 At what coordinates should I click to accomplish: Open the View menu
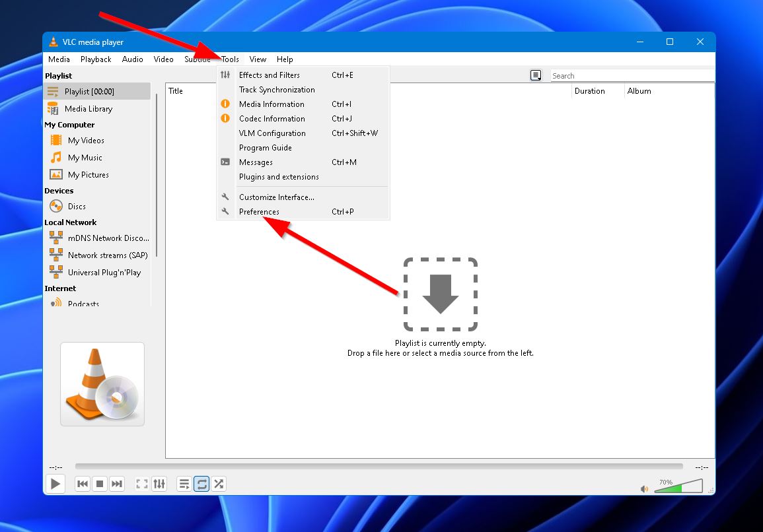[258, 59]
